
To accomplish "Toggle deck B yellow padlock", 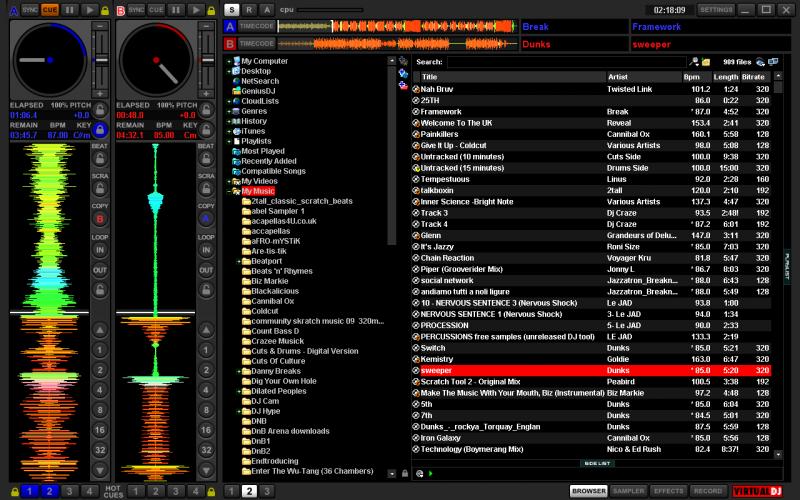I will pyautogui.click(x=211, y=10).
